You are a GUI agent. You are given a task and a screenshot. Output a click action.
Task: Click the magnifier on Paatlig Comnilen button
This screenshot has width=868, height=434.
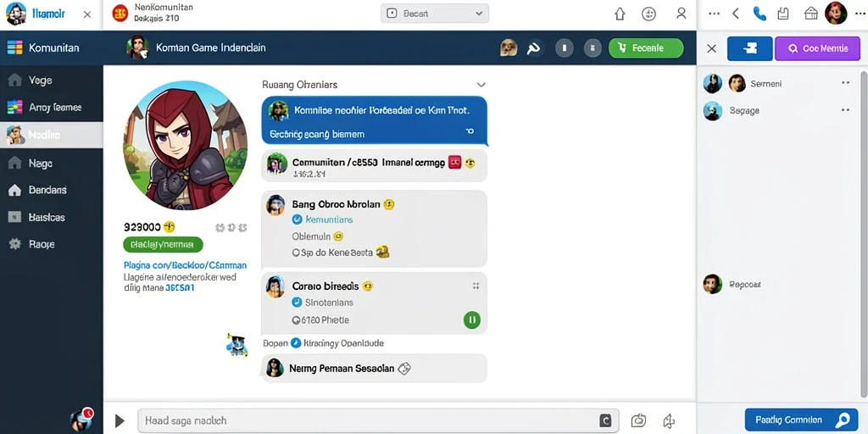tap(843, 420)
